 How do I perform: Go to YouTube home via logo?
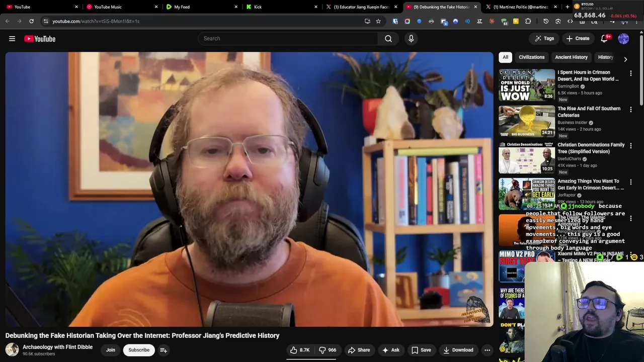40,39
